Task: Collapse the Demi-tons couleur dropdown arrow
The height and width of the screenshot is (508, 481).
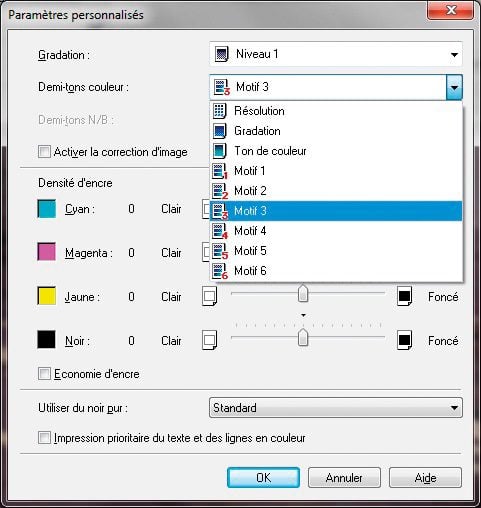Action: click(x=454, y=87)
